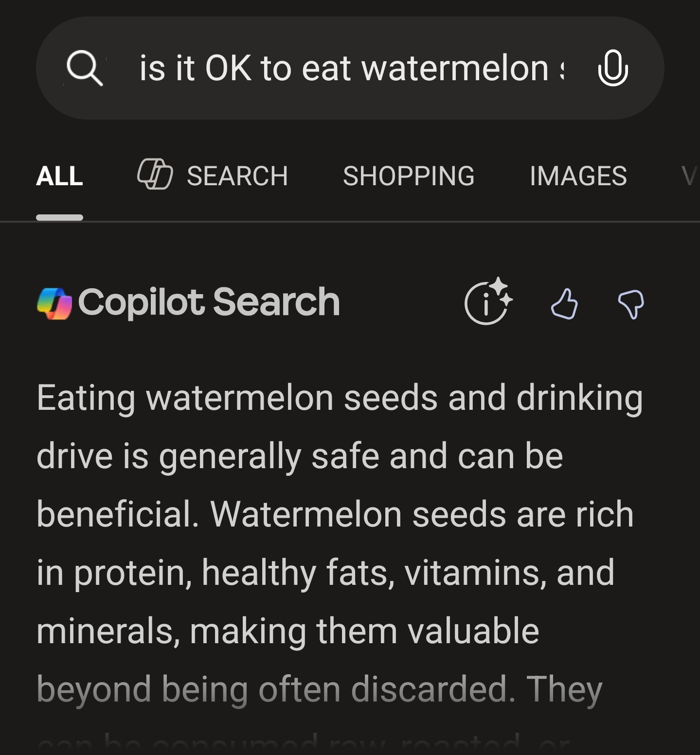Screen dimensions: 700x755
Task: Like the answer with thumbs up
Action: tap(564, 304)
